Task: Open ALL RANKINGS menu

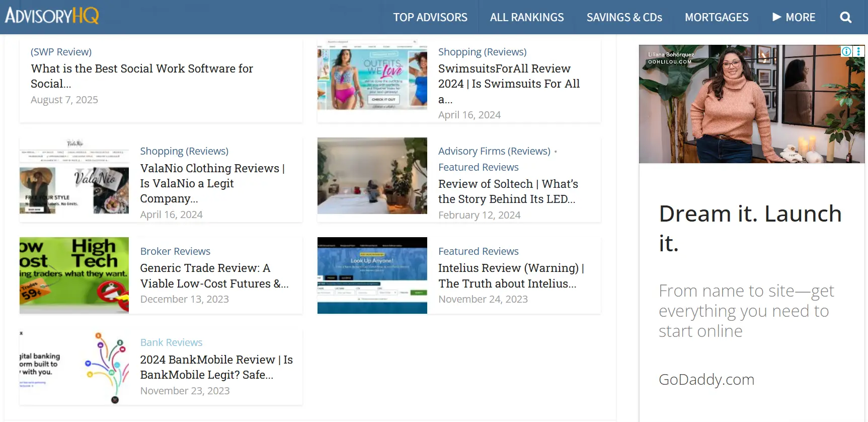Action: [x=527, y=17]
